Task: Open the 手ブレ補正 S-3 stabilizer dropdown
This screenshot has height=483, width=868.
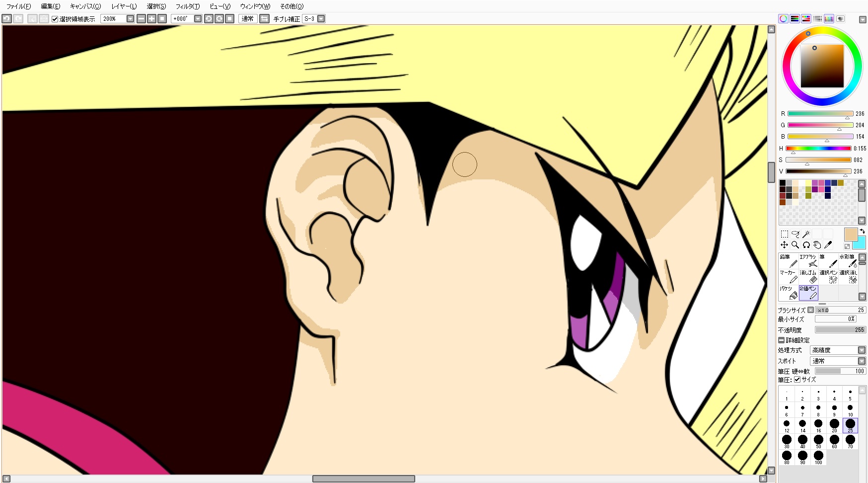Action: coord(321,19)
